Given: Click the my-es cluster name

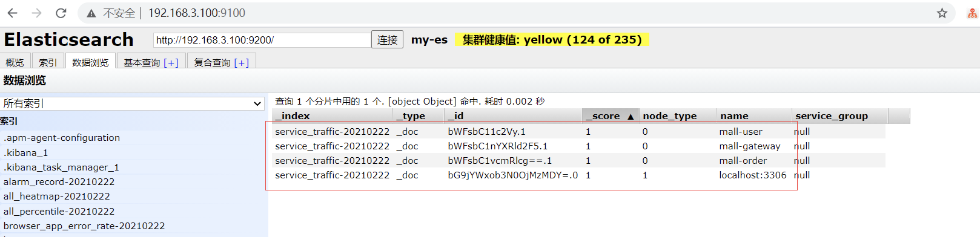Looking at the screenshot, I should click(429, 40).
